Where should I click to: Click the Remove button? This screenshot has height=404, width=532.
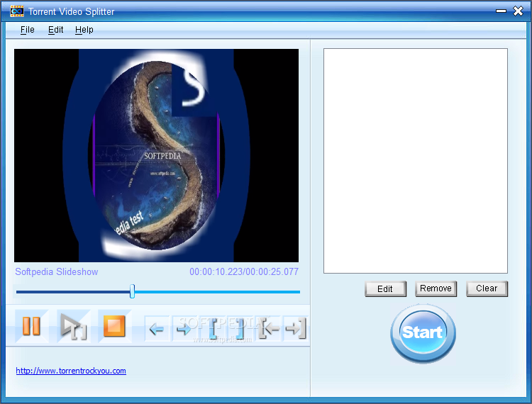436,288
